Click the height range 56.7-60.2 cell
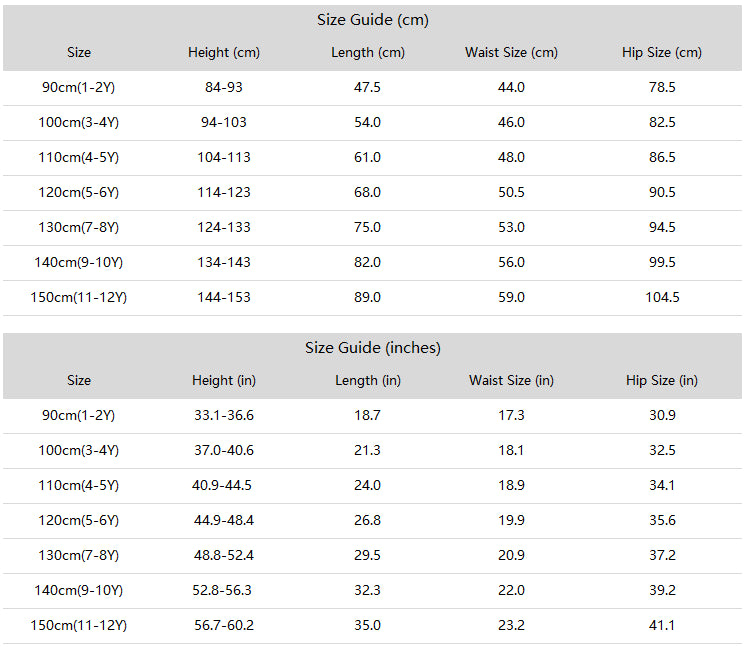750x648 pixels. pos(224,626)
